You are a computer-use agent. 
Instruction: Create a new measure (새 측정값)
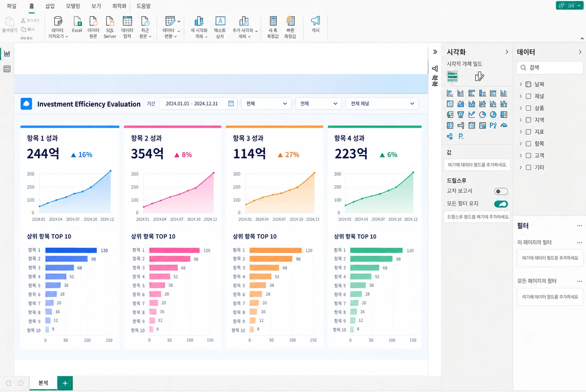[x=273, y=27]
